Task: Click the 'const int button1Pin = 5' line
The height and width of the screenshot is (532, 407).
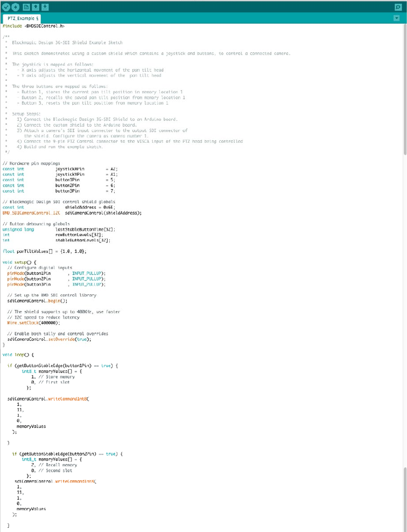Action: (x=59, y=180)
